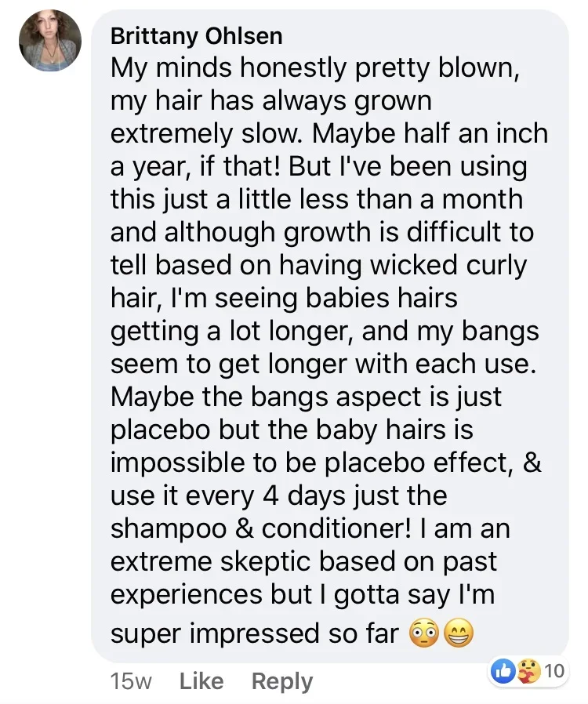This screenshot has height=704, width=588.
Task: Open the reaction count showing 10
Action: coord(554,671)
